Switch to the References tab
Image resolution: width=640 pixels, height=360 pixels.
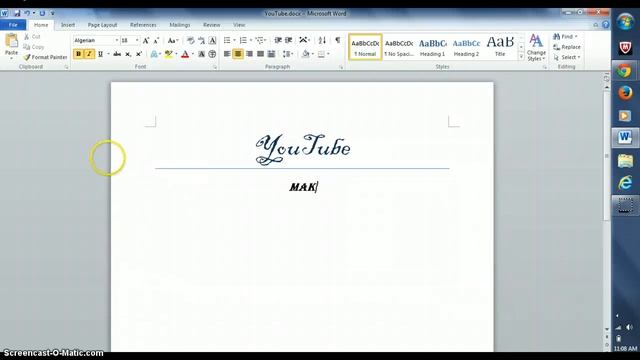tap(143, 25)
